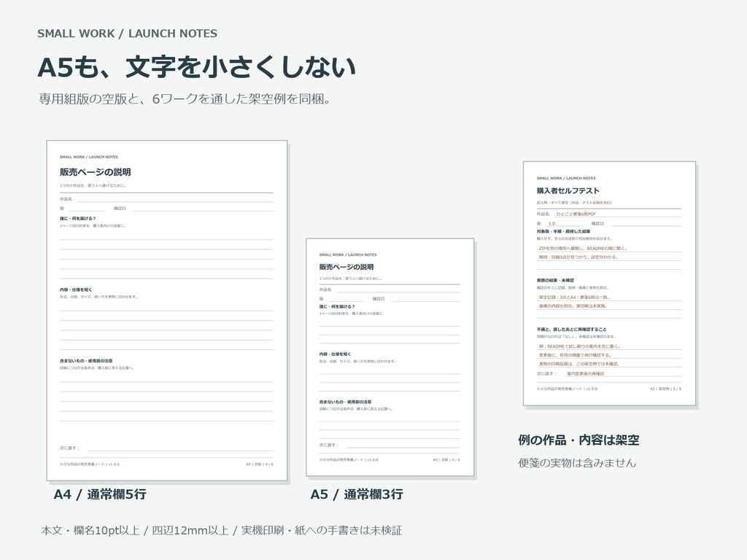Click the caption 'A5 / 通常欄3行'

click(x=357, y=494)
